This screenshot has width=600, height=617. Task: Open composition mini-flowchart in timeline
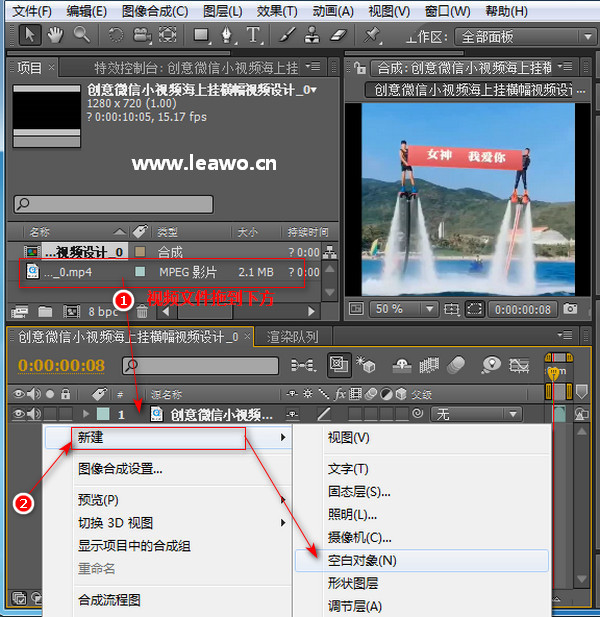tap(303, 366)
